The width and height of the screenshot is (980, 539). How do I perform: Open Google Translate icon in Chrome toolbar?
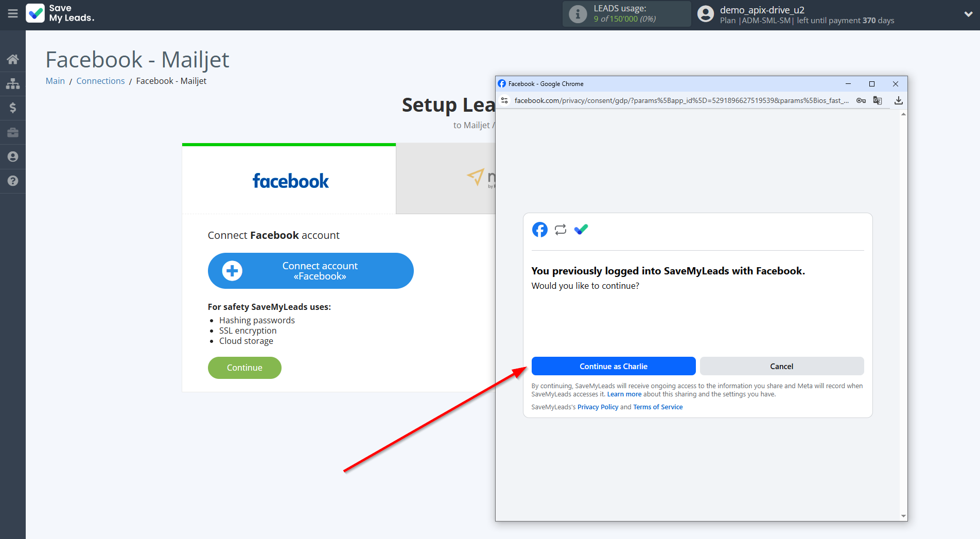(878, 100)
